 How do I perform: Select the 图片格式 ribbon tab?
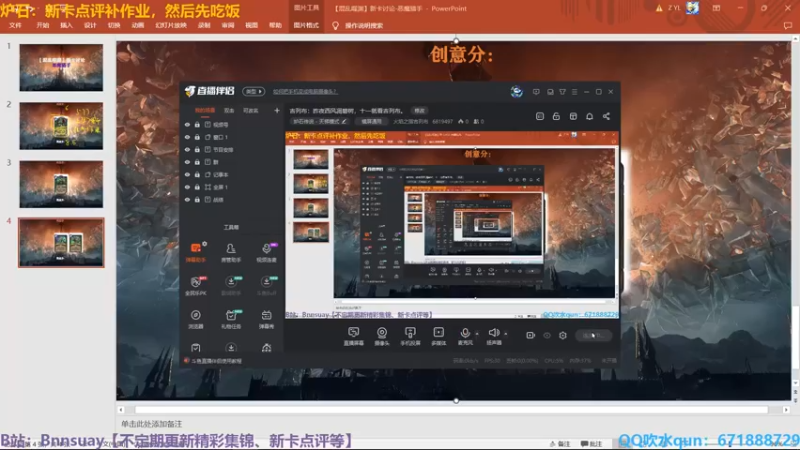coord(306,25)
